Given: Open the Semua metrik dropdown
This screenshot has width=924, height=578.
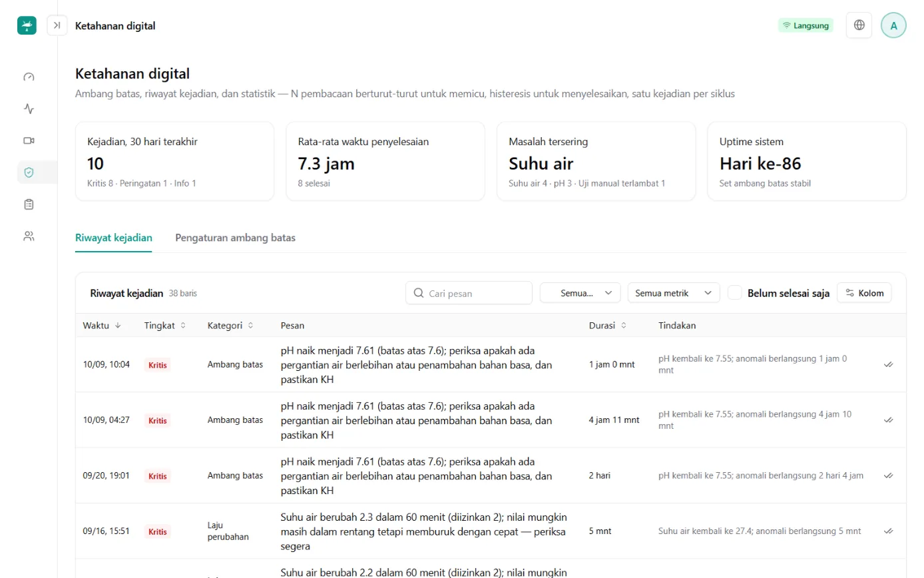Looking at the screenshot, I should [x=674, y=293].
